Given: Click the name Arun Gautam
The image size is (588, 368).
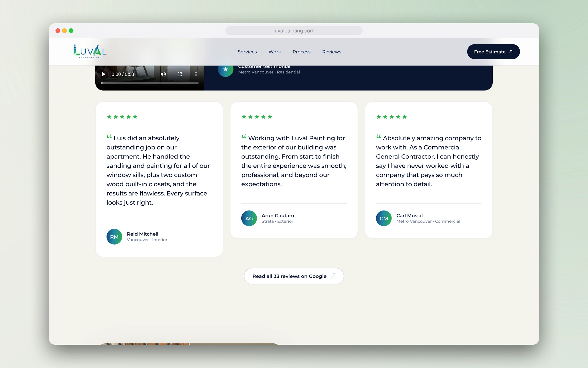Looking at the screenshot, I should point(278,216).
